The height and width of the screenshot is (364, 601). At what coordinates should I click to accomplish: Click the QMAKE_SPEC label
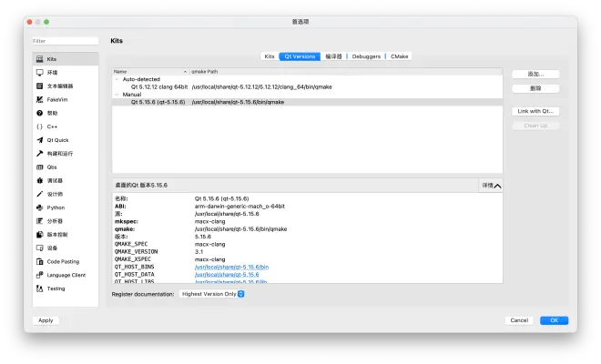[x=131, y=244]
